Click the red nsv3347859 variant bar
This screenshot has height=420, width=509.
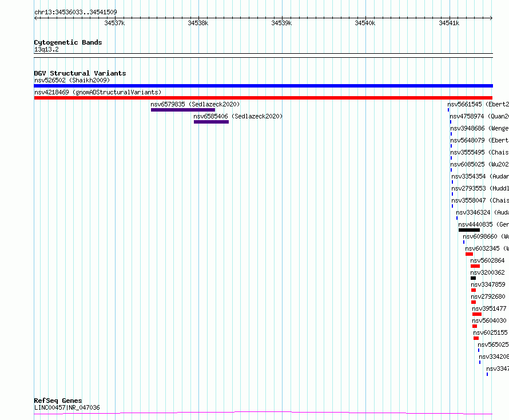point(474,290)
